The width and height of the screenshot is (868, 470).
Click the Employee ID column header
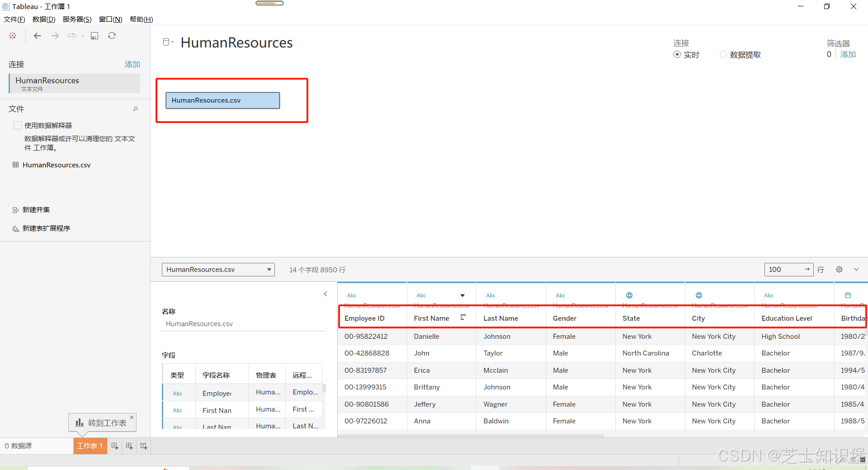(364, 318)
